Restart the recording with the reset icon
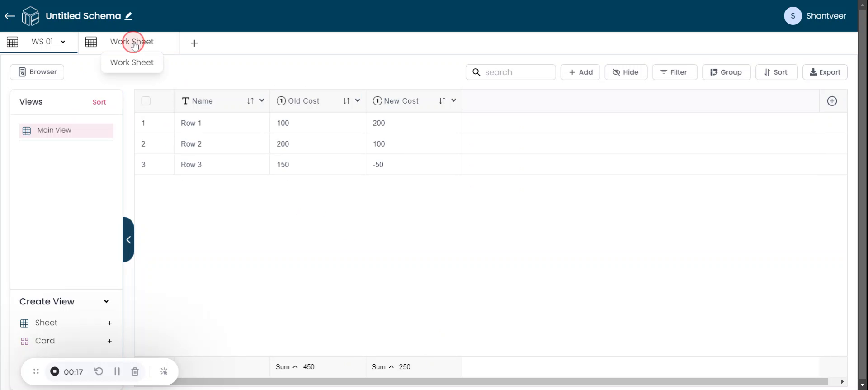The width and height of the screenshot is (868, 390). [99, 371]
